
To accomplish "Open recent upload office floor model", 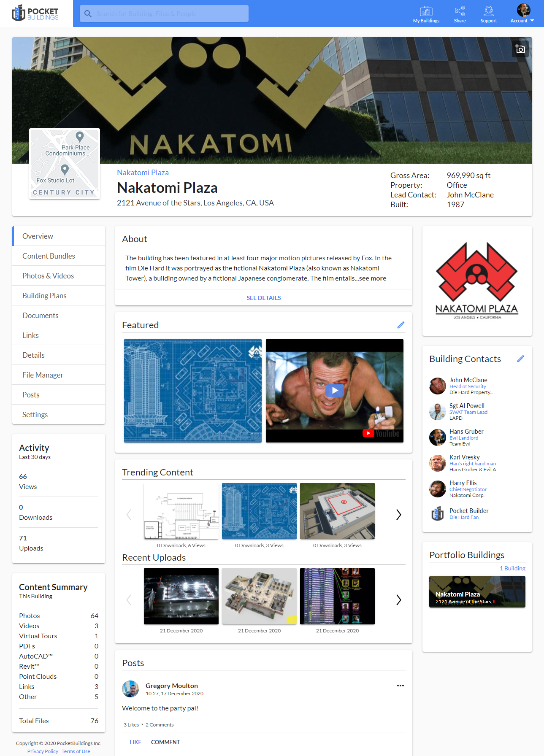I will [x=259, y=597].
